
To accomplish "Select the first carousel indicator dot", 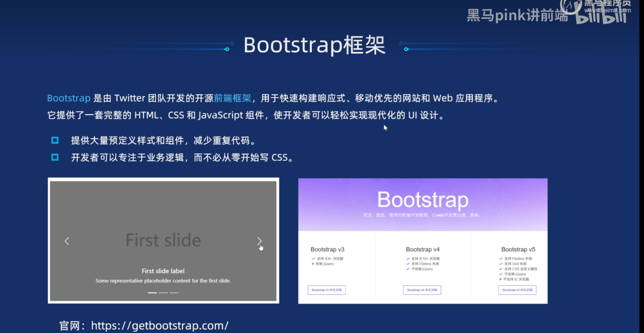I will (152, 292).
